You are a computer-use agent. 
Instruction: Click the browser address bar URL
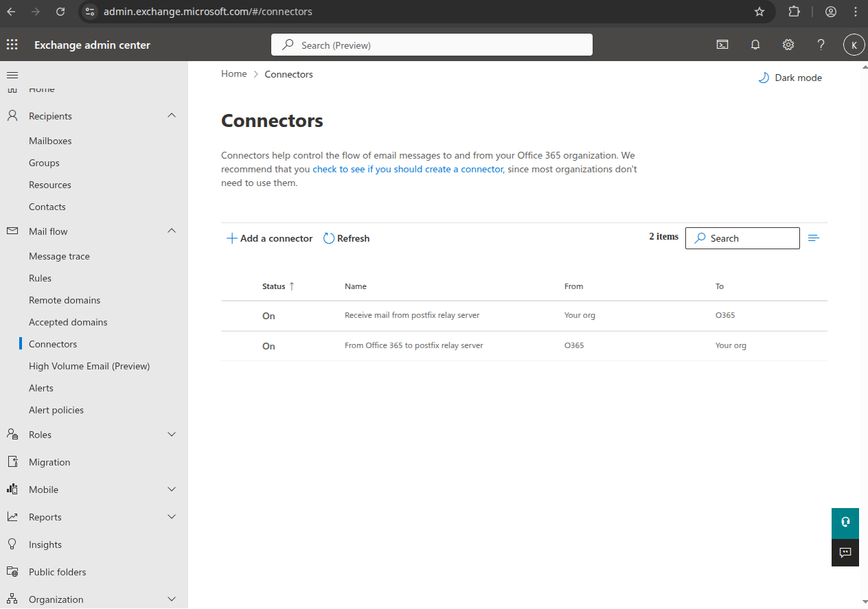tap(207, 12)
